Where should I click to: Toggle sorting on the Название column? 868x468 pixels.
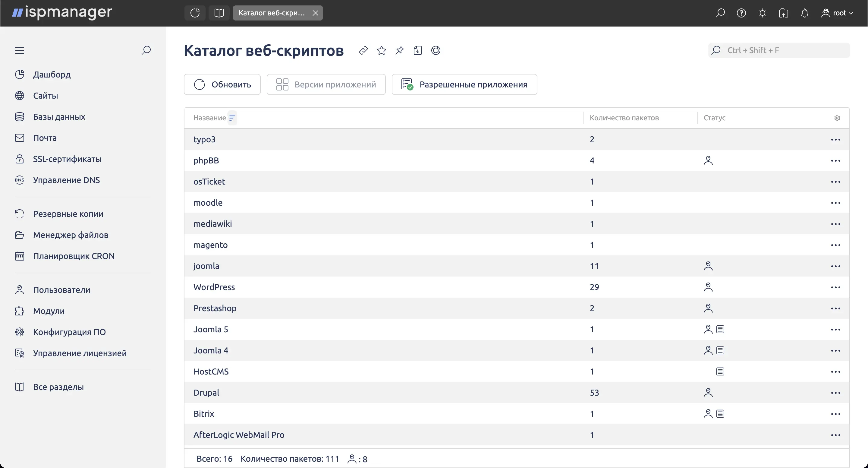point(232,118)
